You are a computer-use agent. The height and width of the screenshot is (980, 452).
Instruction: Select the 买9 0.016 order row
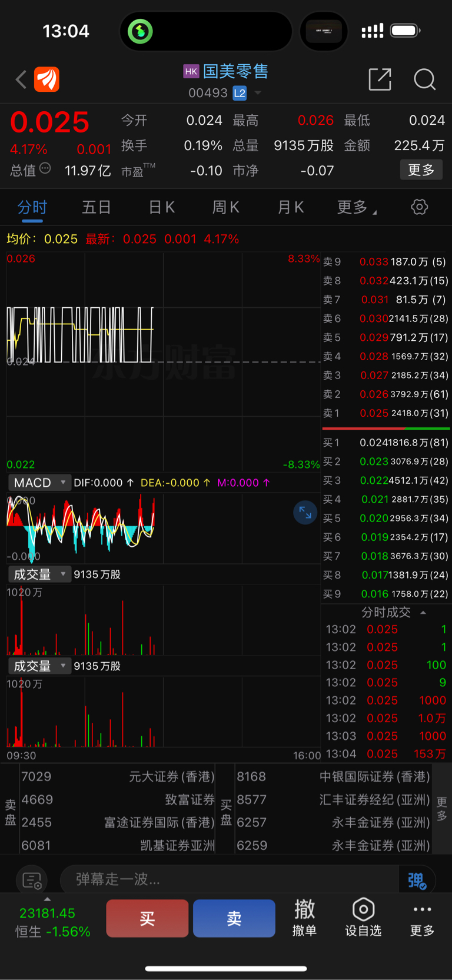click(x=386, y=594)
